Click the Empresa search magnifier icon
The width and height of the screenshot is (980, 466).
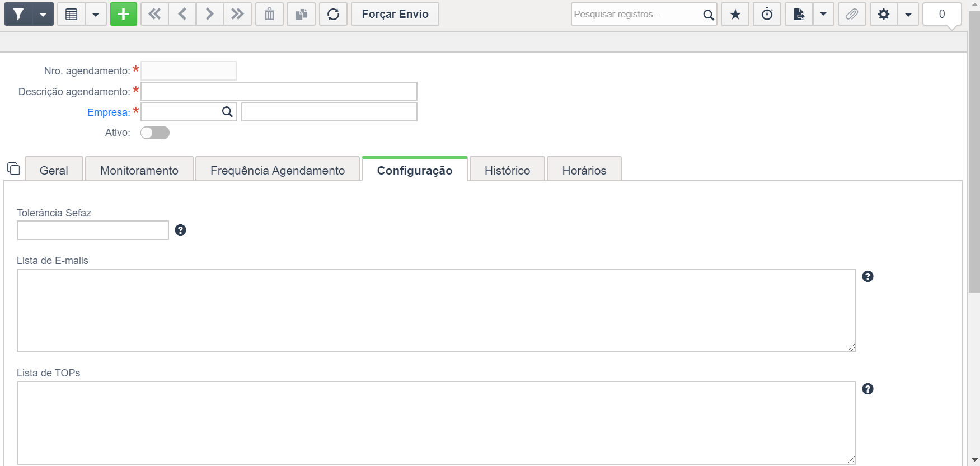click(227, 112)
